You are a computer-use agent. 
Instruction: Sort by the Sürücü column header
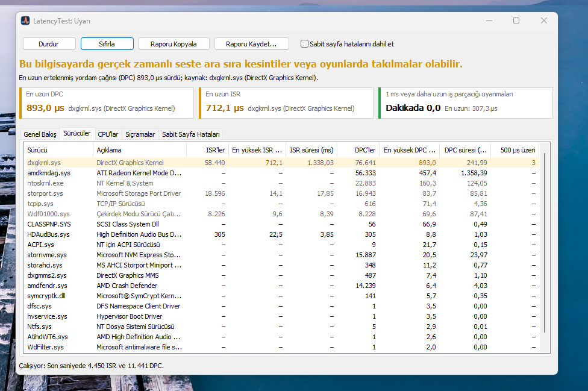(x=58, y=150)
